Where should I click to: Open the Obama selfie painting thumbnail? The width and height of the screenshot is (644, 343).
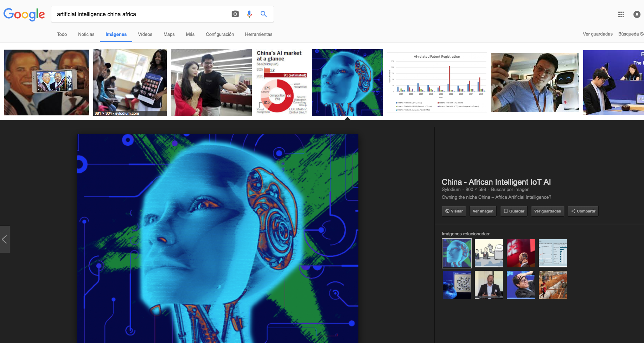[x=46, y=83]
